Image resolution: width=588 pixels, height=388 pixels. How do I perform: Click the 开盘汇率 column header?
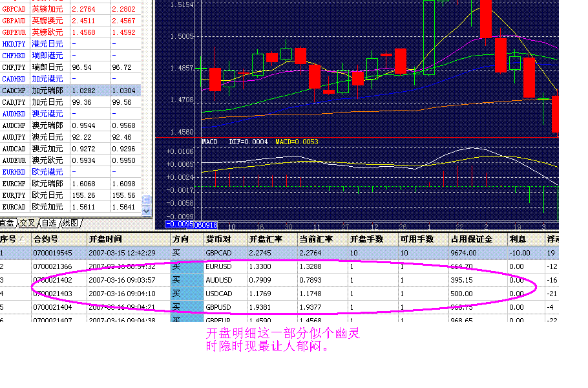pos(272,239)
